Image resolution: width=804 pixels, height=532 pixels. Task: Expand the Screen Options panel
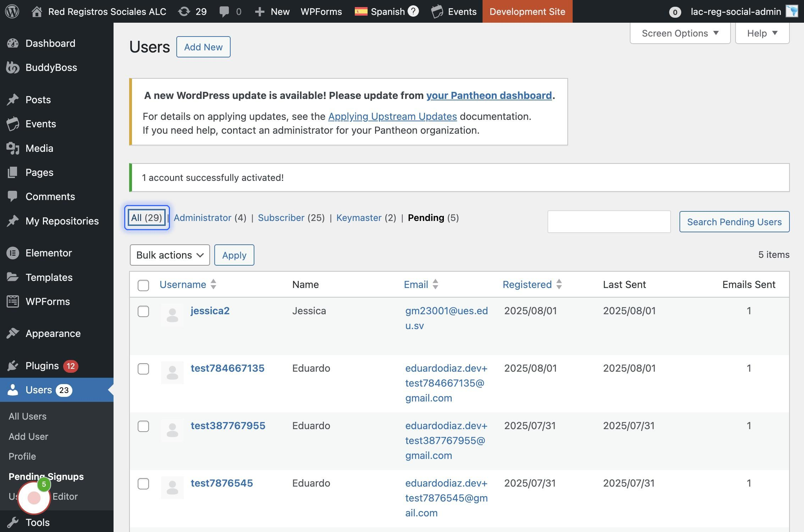tap(680, 33)
